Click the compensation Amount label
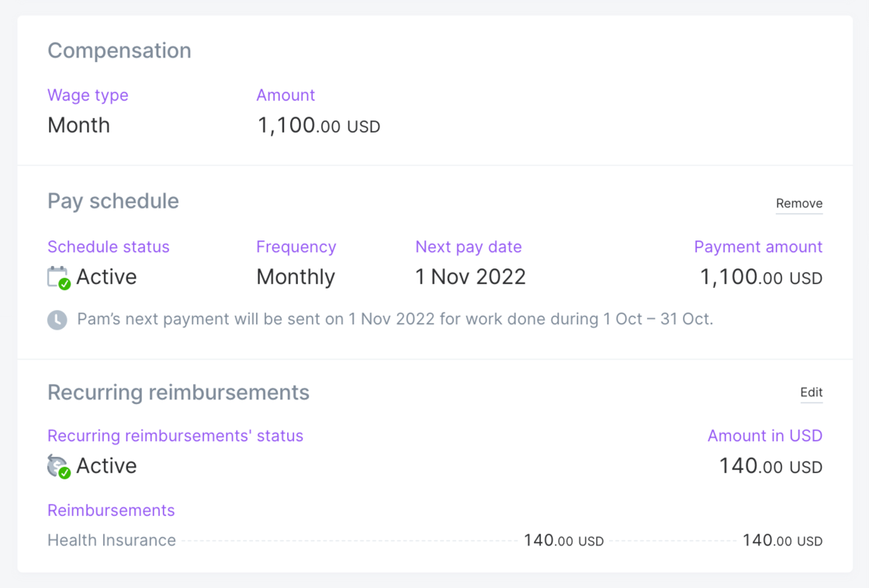869x588 pixels. (x=286, y=95)
